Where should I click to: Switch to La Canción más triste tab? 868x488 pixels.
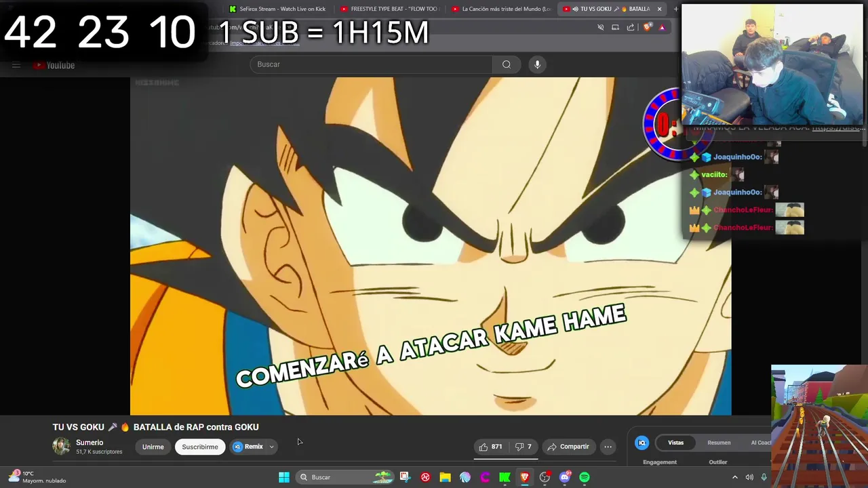click(x=501, y=9)
